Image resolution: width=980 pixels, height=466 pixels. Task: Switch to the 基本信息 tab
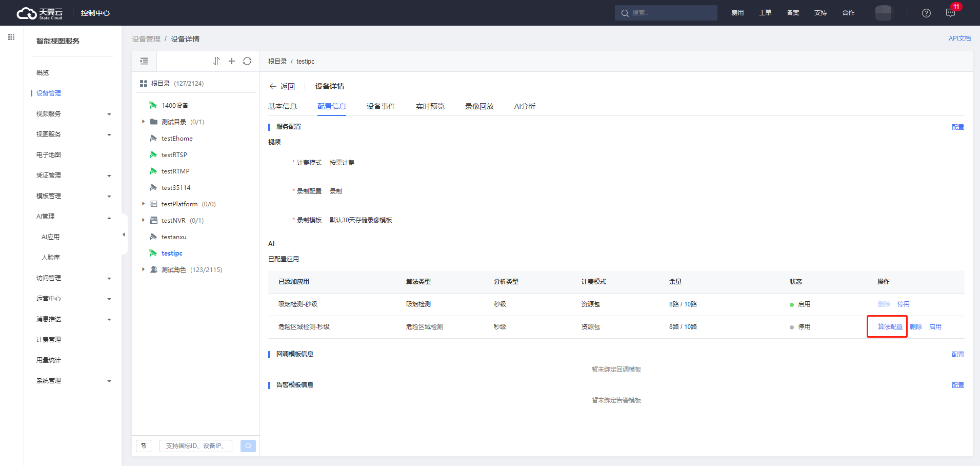coord(283,106)
